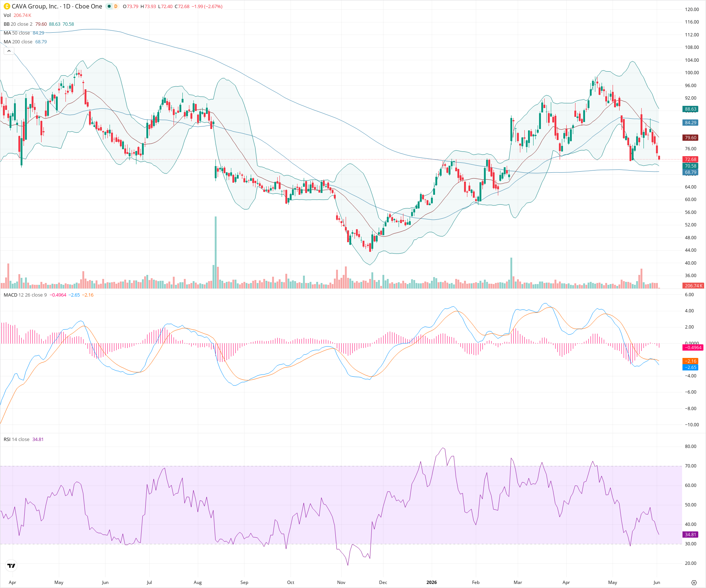Click the L72.40 low value in header
Image resolution: width=706 pixels, height=588 pixels.
(x=165, y=6)
